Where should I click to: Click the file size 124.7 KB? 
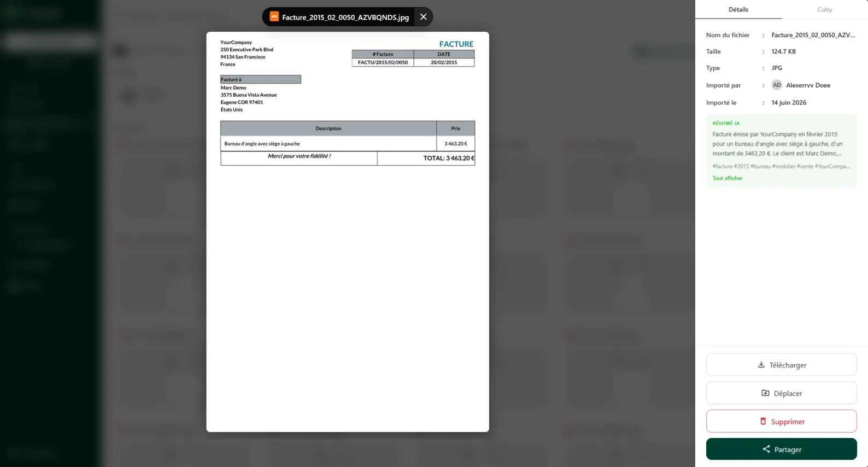click(x=783, y=51)
